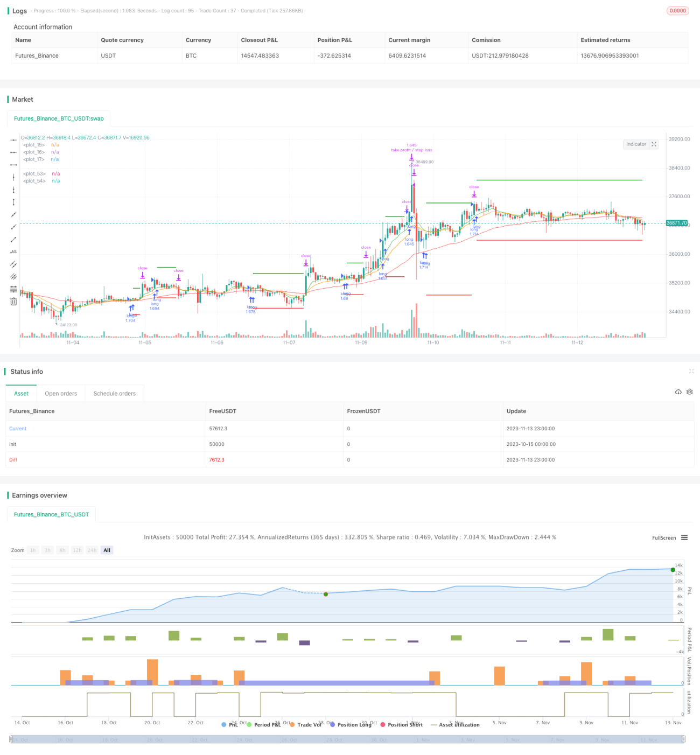Set chart zoom to 1h

click(33, 550)
